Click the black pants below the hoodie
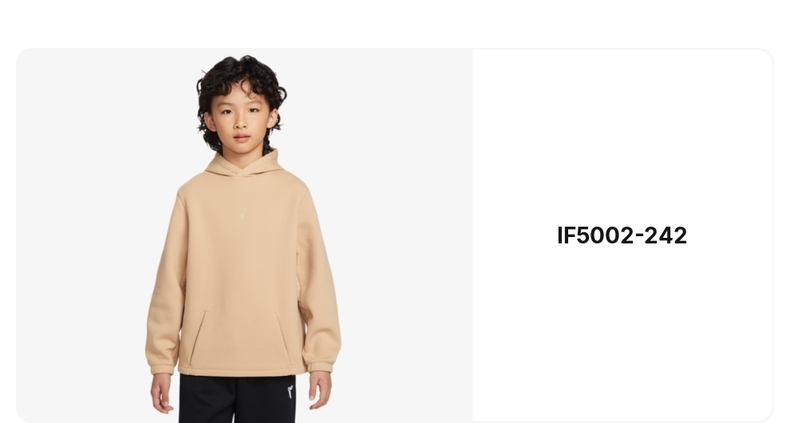This screenshot has width=790, height=423. point(237,399)
